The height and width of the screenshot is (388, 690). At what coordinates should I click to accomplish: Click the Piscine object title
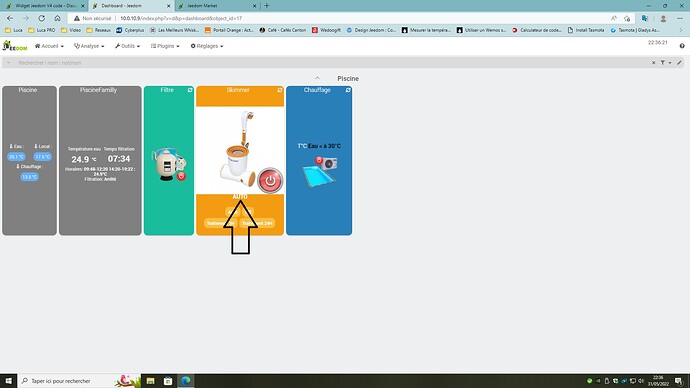coord(348,78)
